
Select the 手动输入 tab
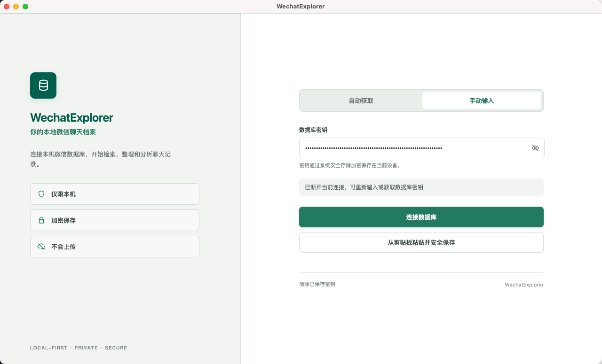click(482, 101)
